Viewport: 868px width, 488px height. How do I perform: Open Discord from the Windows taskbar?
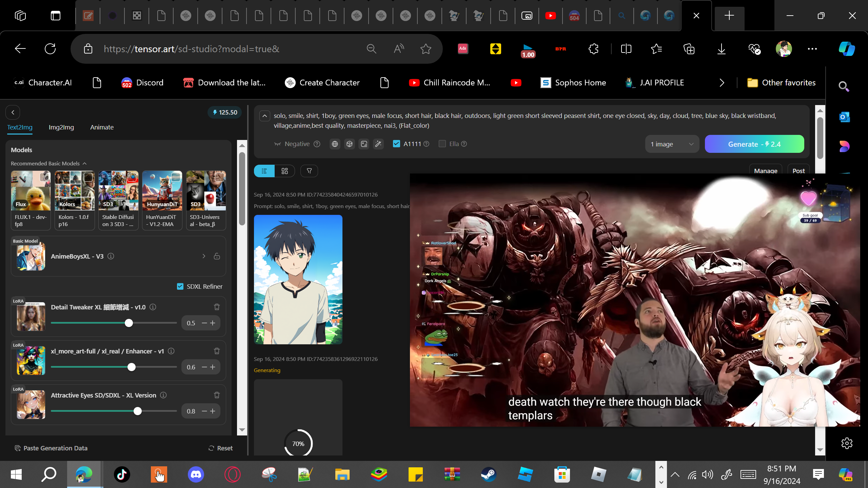[196, 474]
